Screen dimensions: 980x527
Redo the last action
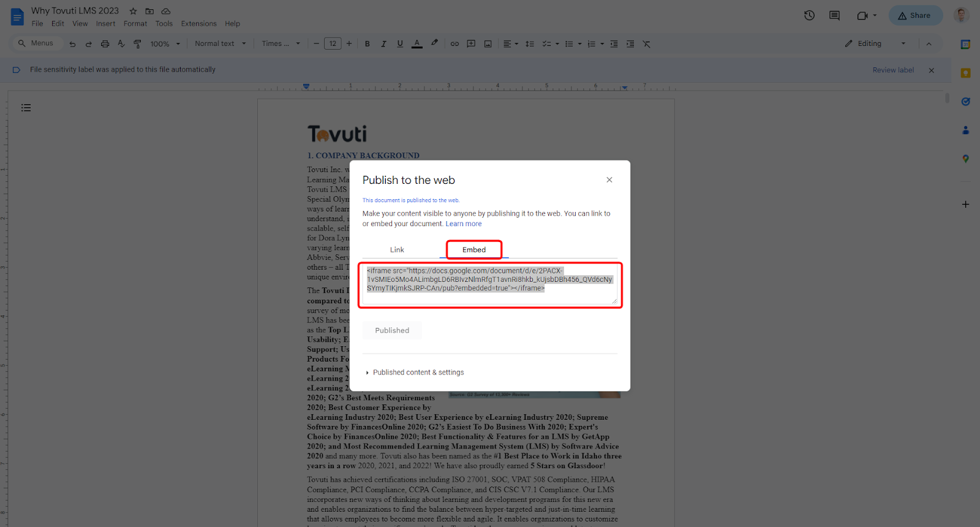click(x=88, y=44)
